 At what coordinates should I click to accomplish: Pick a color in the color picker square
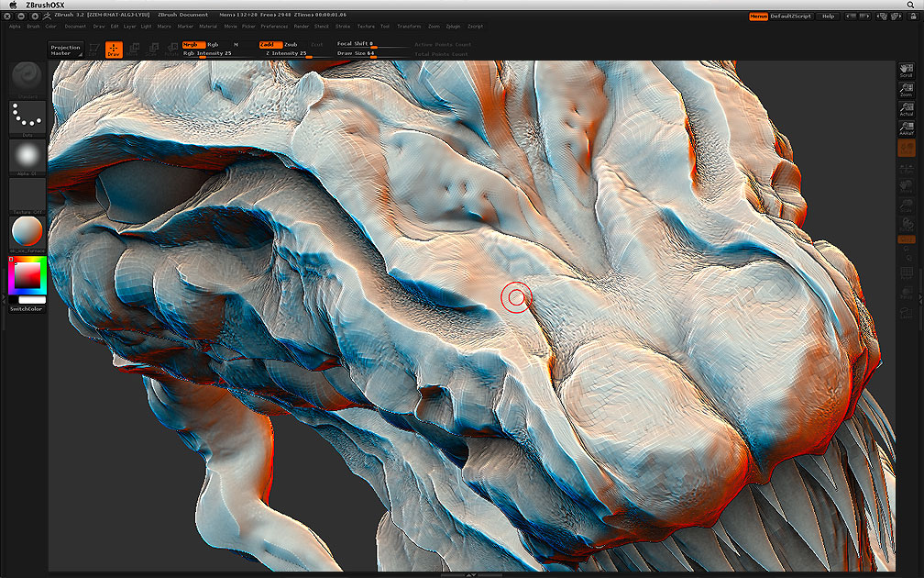click(x=27, y=275)
